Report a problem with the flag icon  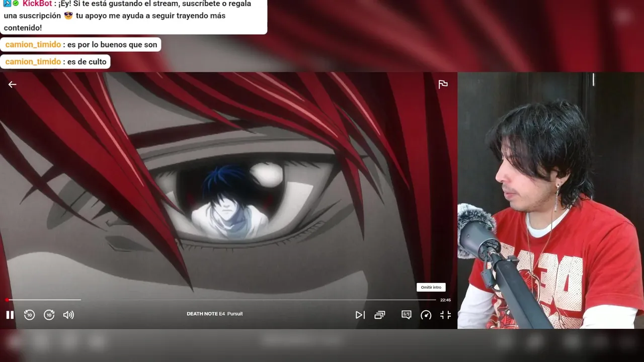(x=443, y=84)
